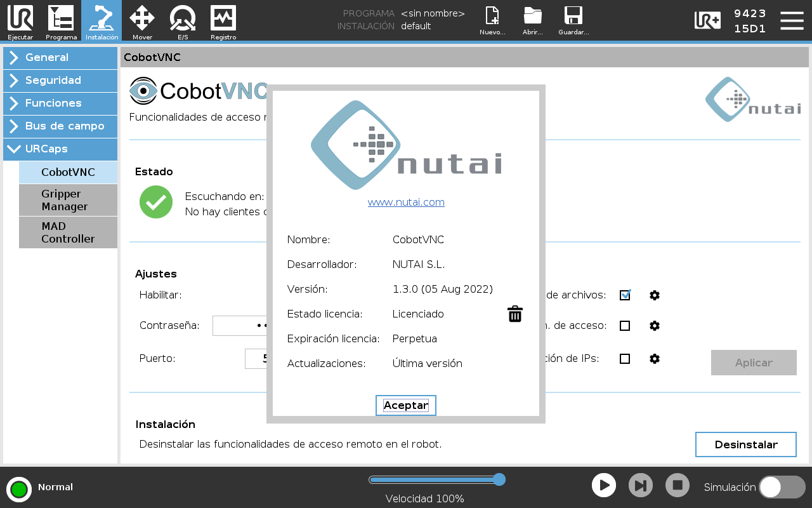Click the 'Perpetua' expiration value
The image size is (812, 508).
click(x=415, y=338)
